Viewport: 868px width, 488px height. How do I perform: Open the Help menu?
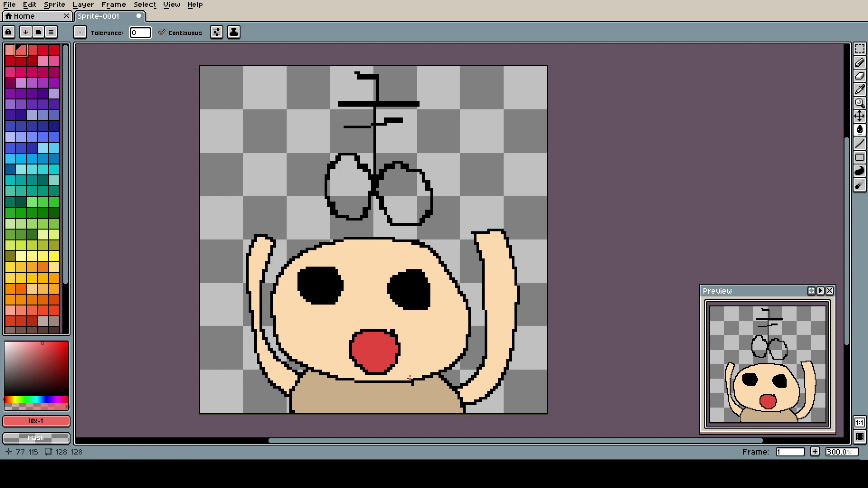coord(195,5)
